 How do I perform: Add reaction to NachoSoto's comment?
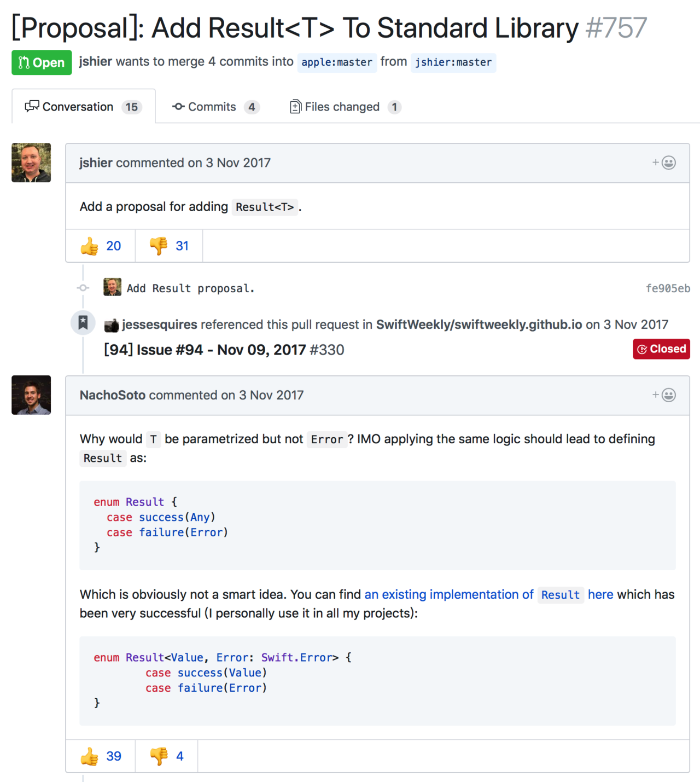(x=664, y=395)
